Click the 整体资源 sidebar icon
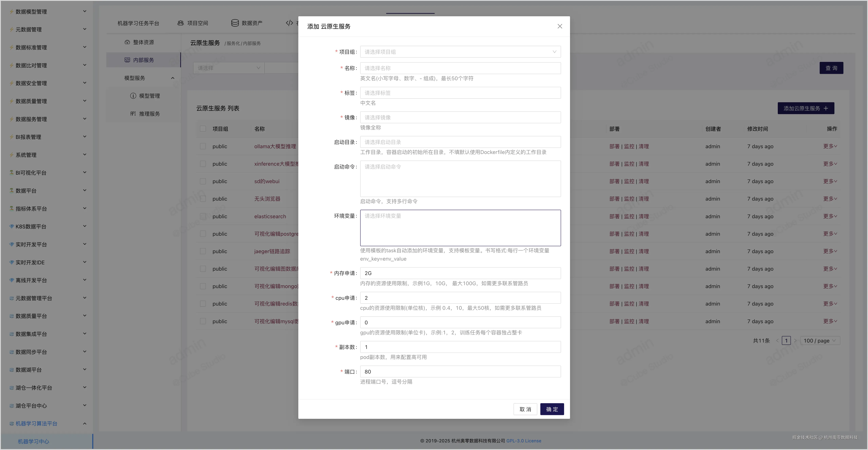 pyautogui.click(x=127, y=42)
